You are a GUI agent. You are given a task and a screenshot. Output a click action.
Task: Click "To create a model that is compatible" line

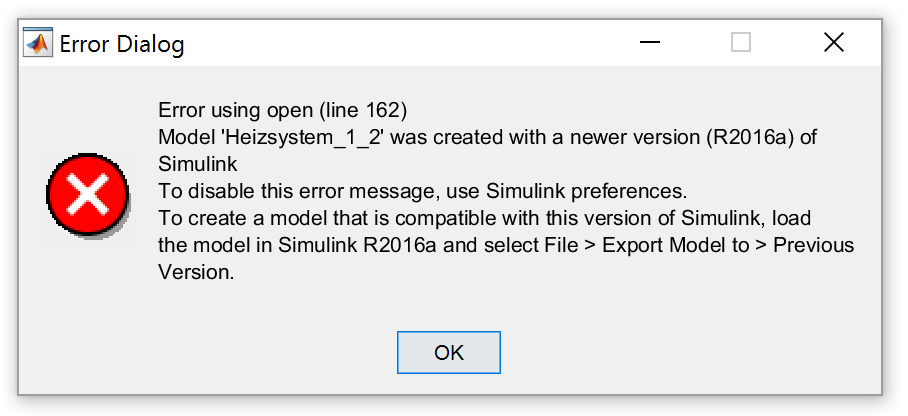[355, 218]
